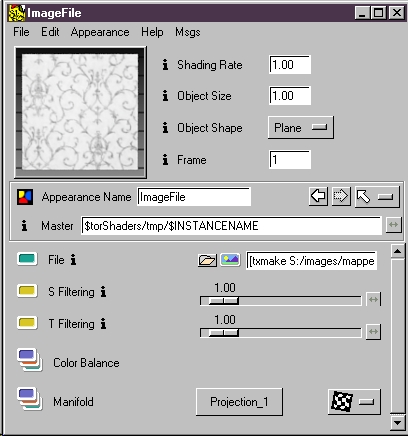Click the dotted forward arrow icon

pyautogui.click(x=341, y=196)
